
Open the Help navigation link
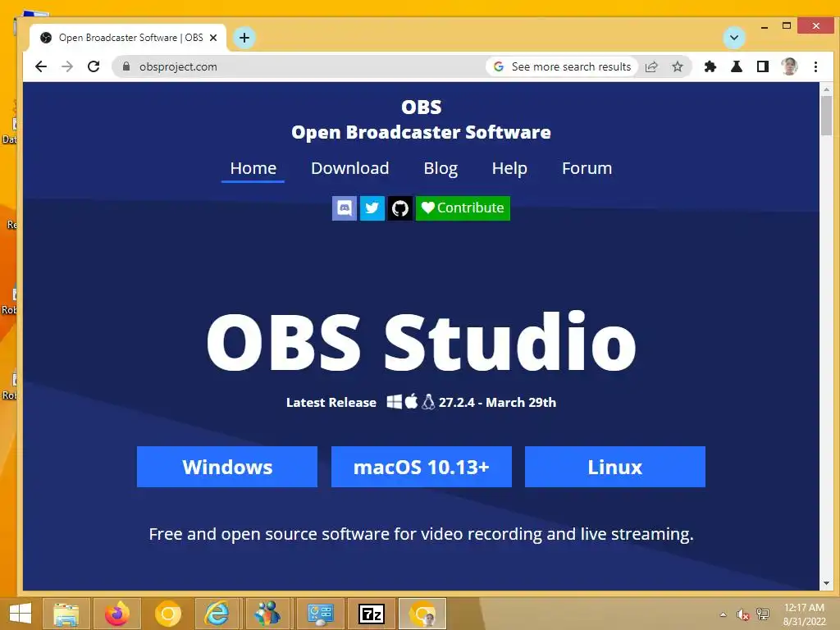pyautogui.click(x=509, y=168)
